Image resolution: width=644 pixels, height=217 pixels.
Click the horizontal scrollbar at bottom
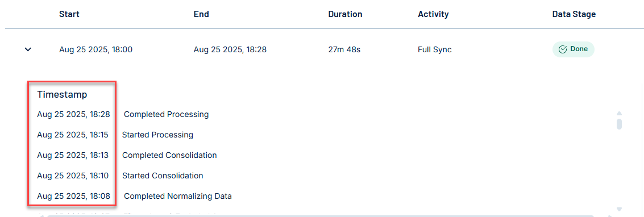pos(326,215)
